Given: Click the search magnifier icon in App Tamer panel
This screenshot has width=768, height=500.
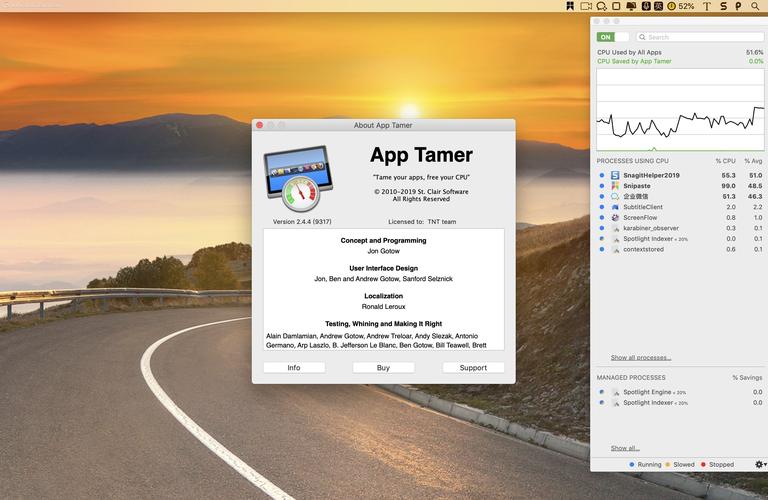Looking at the screenshot, I should [642, 37].
